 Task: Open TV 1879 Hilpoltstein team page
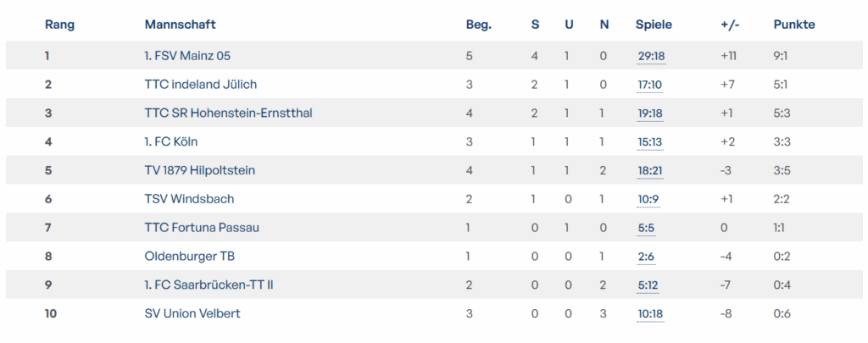click(x=200, y=170)
